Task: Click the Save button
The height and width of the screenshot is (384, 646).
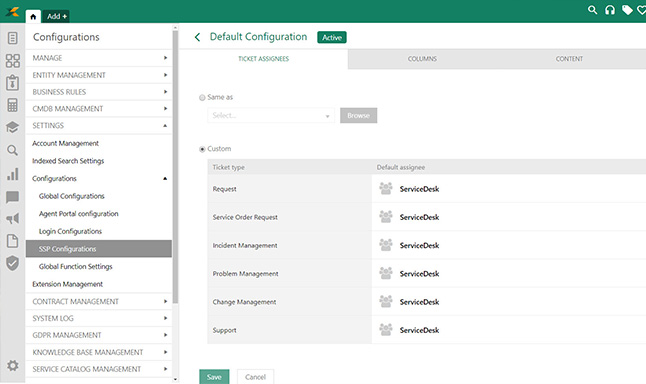Action: (x=214, y=377)
